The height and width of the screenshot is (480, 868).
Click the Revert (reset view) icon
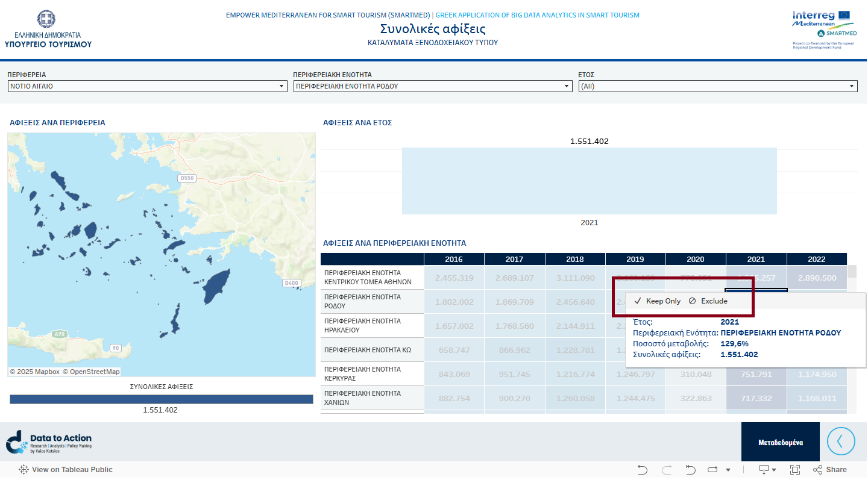pos(691,470)
